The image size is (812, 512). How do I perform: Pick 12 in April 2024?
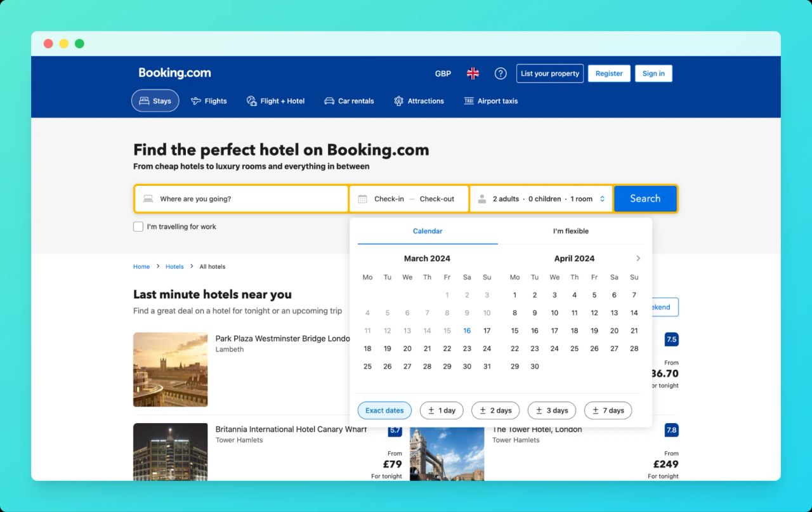(x=594, y=313)
